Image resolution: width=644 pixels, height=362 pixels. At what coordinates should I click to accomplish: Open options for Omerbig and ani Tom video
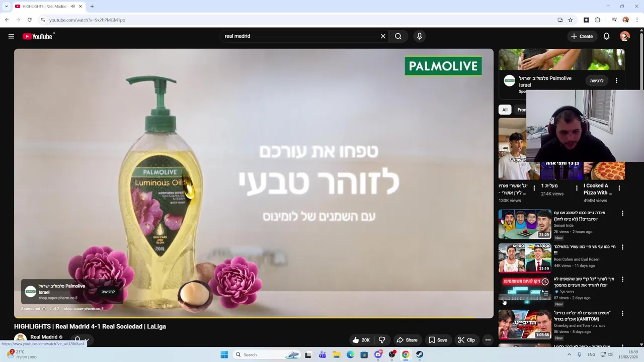[x=622, y=313]
